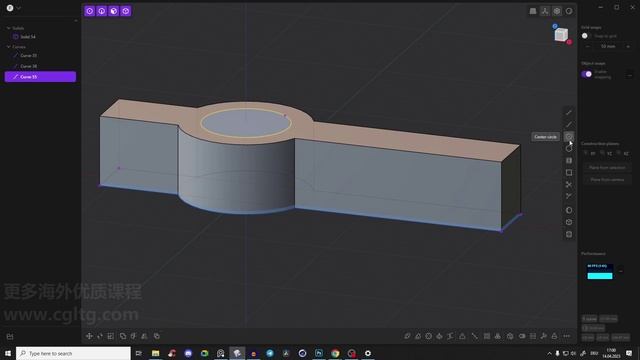Open the Windows Start menu
This screenshot has width=640, height=360.
[8, 353]
